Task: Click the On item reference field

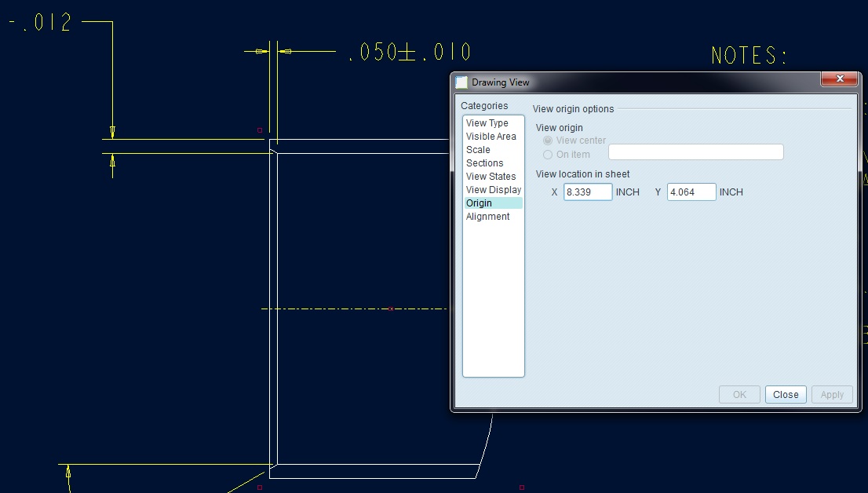Action: coord(695,152)
